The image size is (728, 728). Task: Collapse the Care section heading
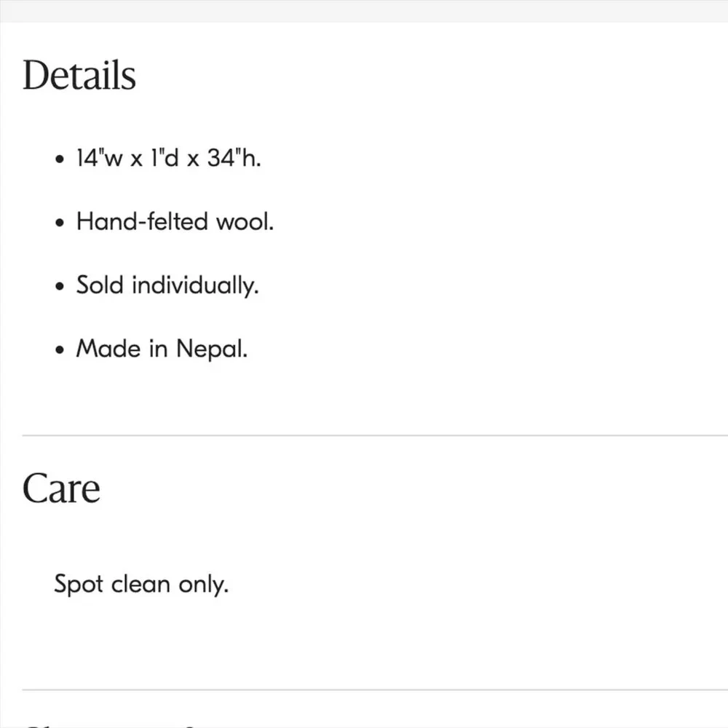click(x=61, y=488)
